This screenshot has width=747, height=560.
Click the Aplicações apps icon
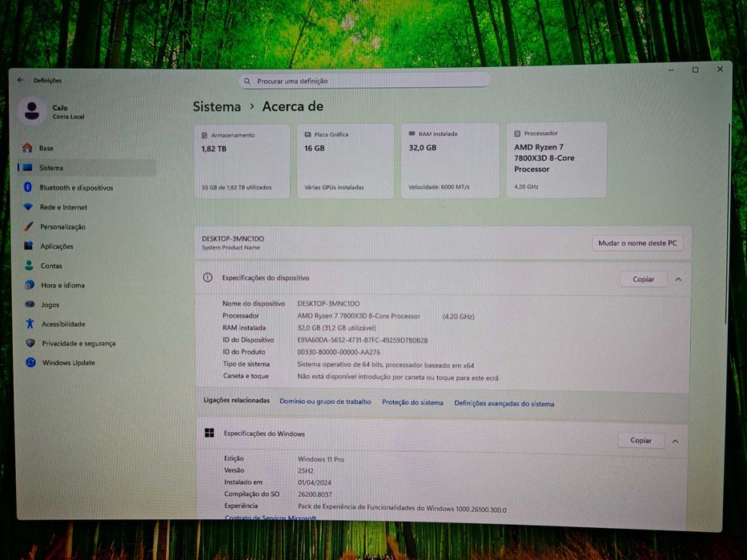tap(29, 246)
